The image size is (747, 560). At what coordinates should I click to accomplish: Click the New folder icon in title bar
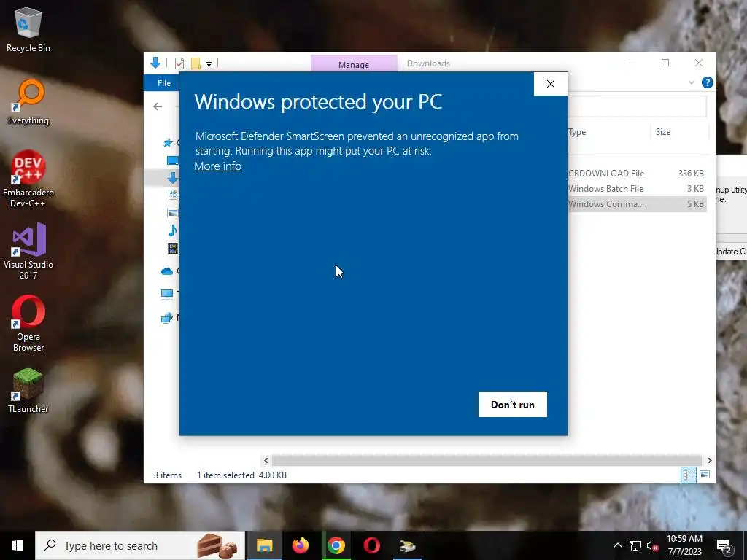(x=196, y=63)
